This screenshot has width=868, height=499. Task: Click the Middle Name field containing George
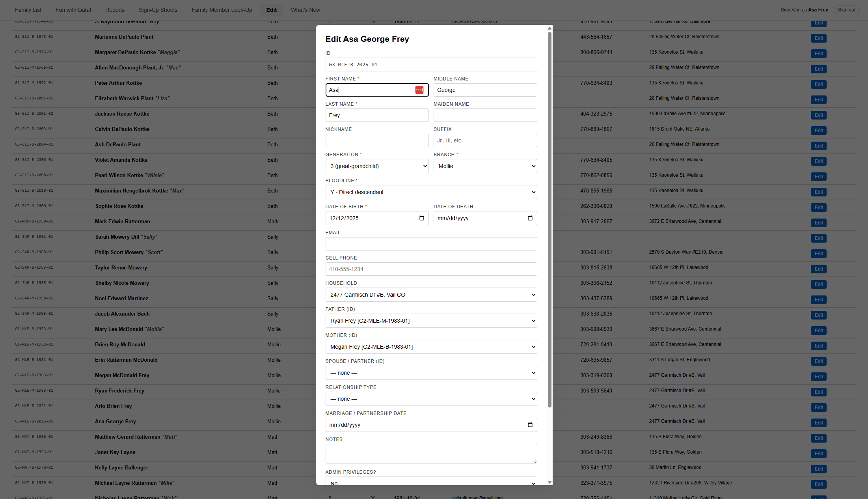(x=485, y=90)
